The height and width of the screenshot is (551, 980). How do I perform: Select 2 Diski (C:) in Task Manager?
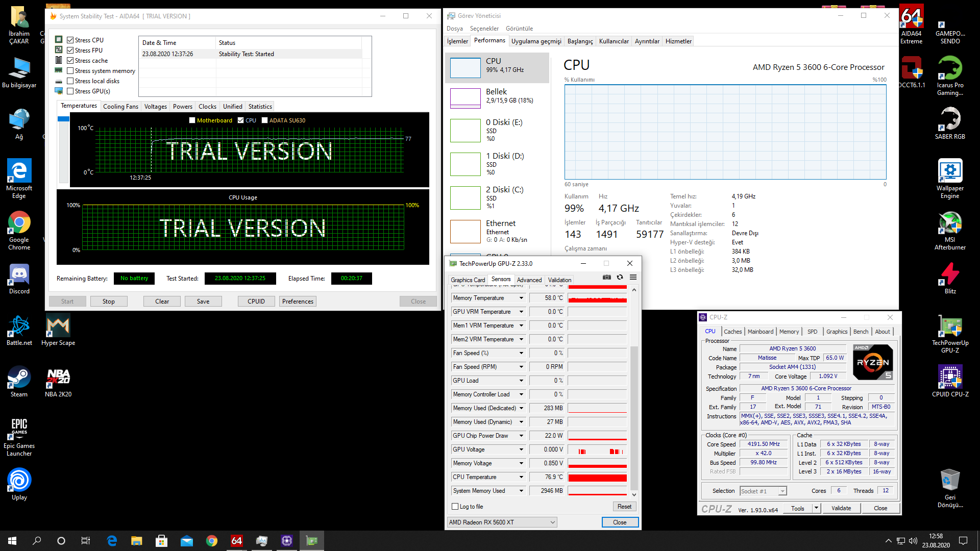coord(497,197)
